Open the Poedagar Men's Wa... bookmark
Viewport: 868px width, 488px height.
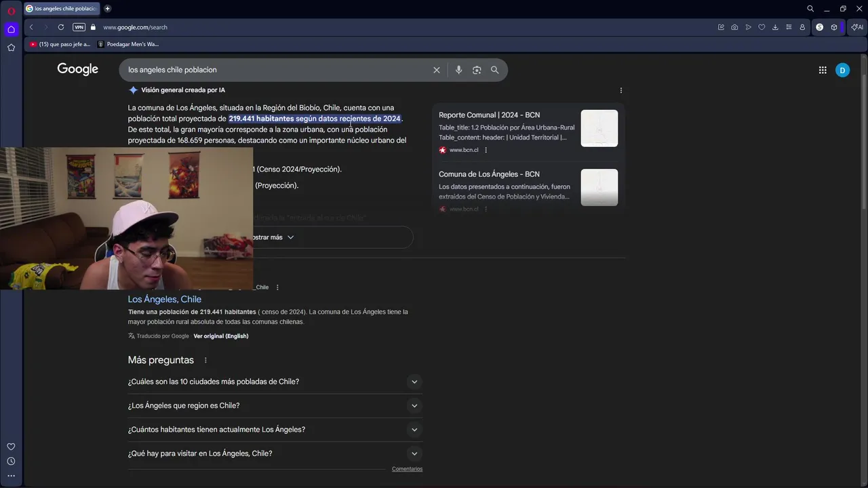point(128,44)
